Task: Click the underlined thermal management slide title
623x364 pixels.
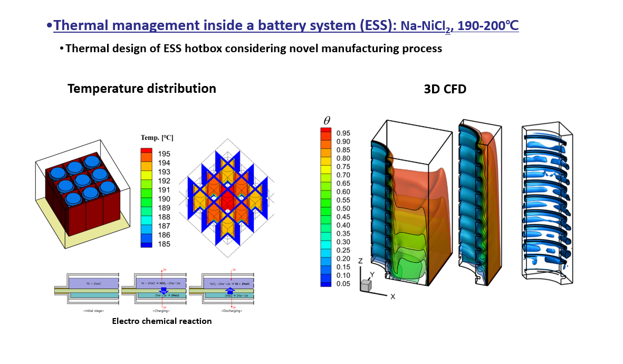Action: [x=286, y=25]
